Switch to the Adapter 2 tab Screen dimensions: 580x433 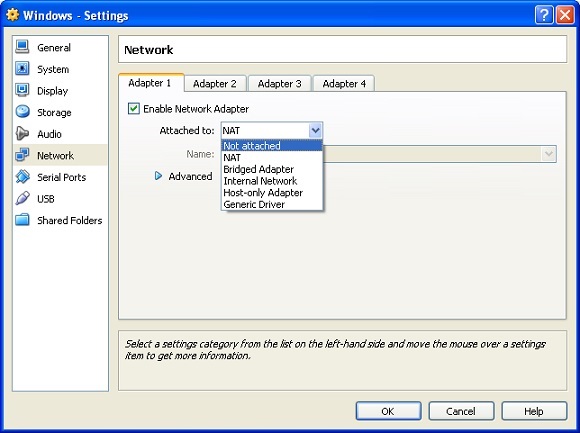pyautogui.click(x=215, y=84)
